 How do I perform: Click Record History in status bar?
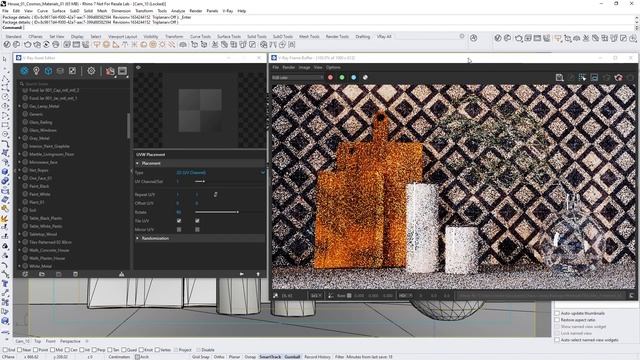(317, 357)
